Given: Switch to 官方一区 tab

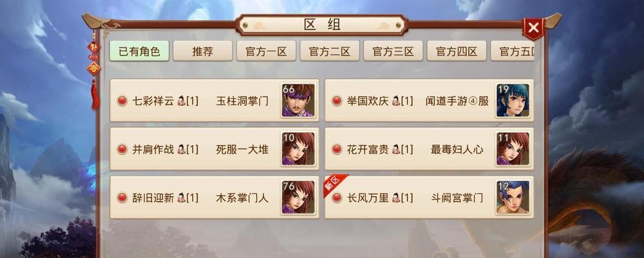Looking at the screenshot, I should 266,51.
